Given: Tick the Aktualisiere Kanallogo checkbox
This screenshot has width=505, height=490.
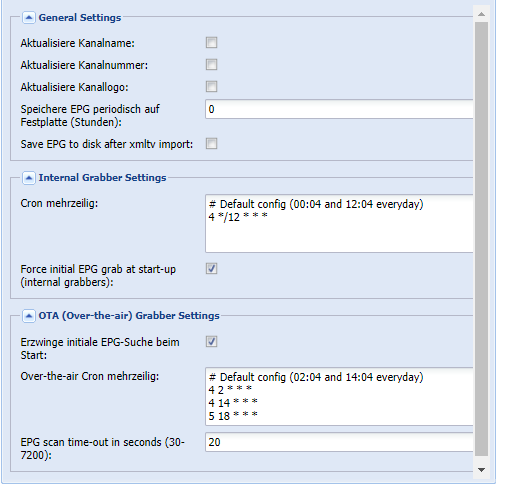Looking at the screenshot, I should coord(211,86).
